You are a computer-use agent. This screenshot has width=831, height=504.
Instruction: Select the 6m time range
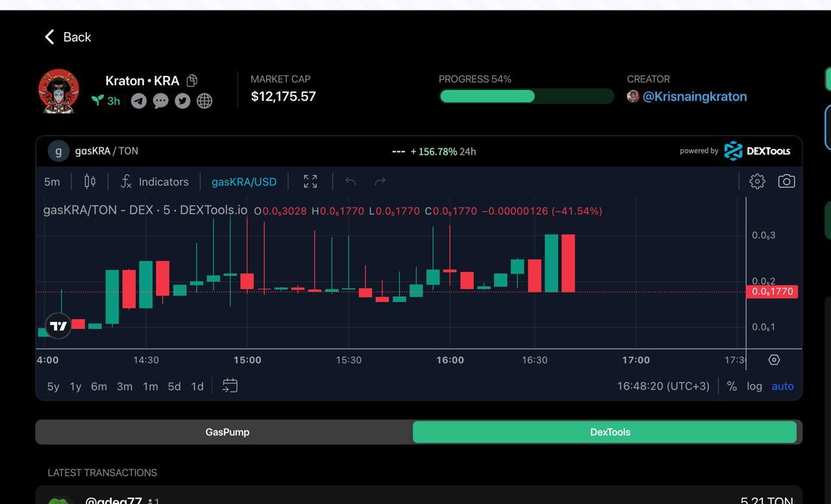99,387
